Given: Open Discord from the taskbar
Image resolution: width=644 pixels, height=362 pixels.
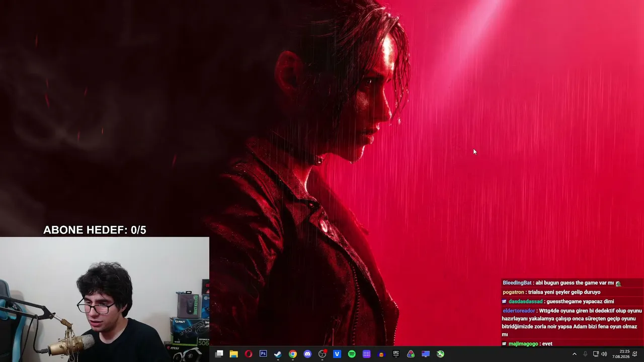Looking at the screenshot, I should click(x=307, y=354).
